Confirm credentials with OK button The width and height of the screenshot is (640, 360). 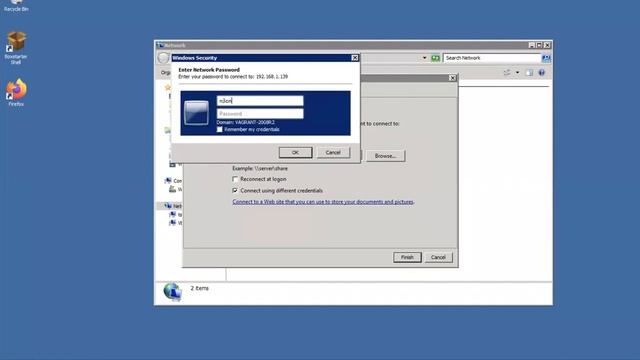296,152
